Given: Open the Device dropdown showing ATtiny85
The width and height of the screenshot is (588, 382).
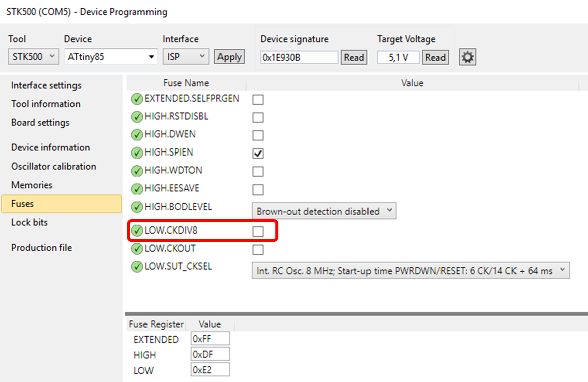Looking at the screenshot, I should coord(111,56).
